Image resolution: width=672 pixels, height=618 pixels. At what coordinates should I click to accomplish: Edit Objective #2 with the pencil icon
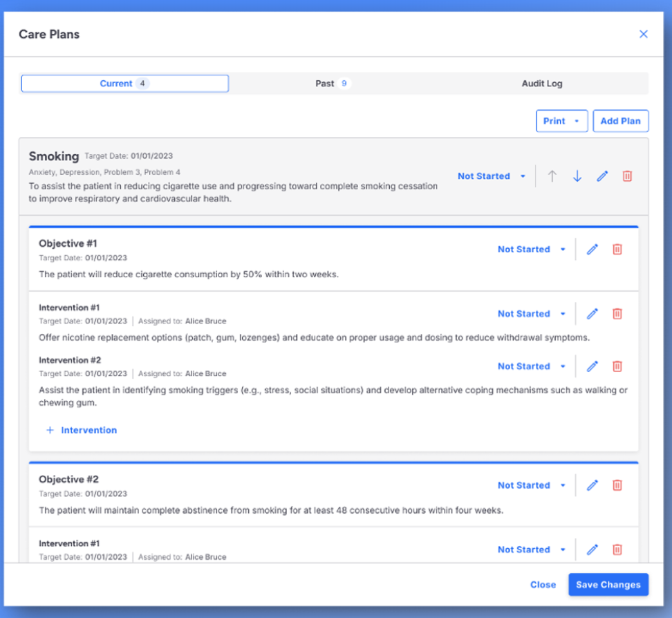592,485
